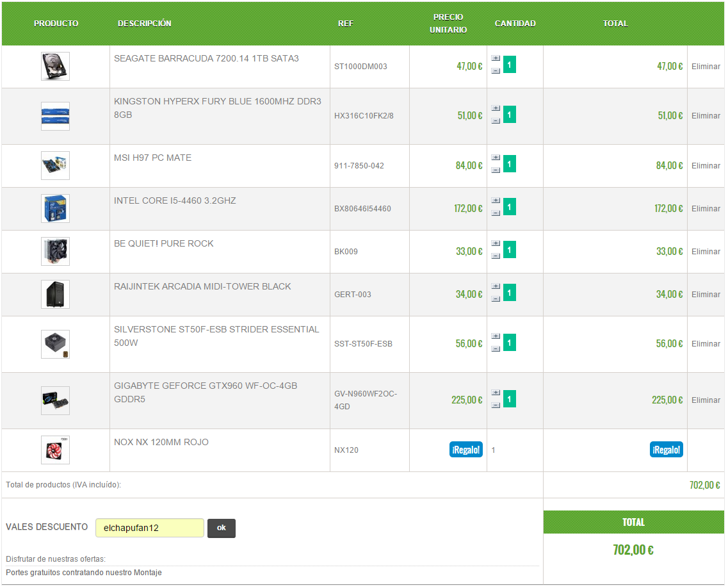
Task: Click the CANTIDAD column header
Action: point(515,23)
